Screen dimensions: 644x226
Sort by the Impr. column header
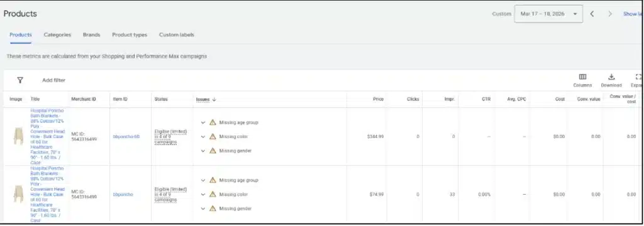click(449, 99)
